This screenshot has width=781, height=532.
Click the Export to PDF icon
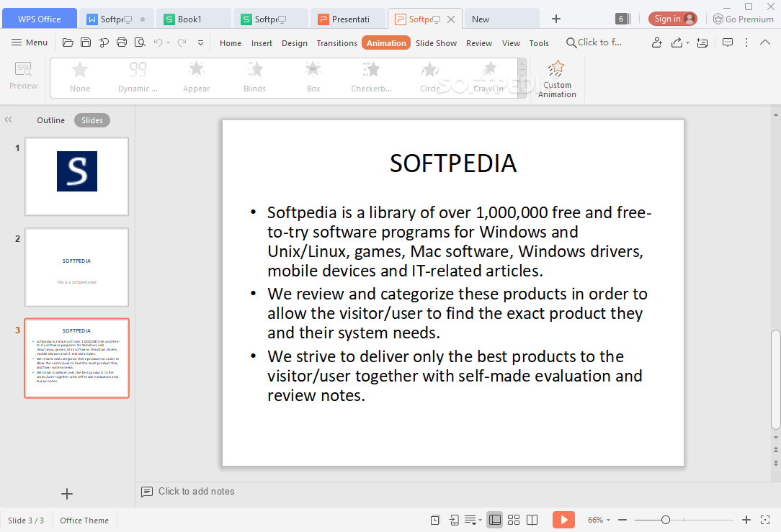pos(104,42)
